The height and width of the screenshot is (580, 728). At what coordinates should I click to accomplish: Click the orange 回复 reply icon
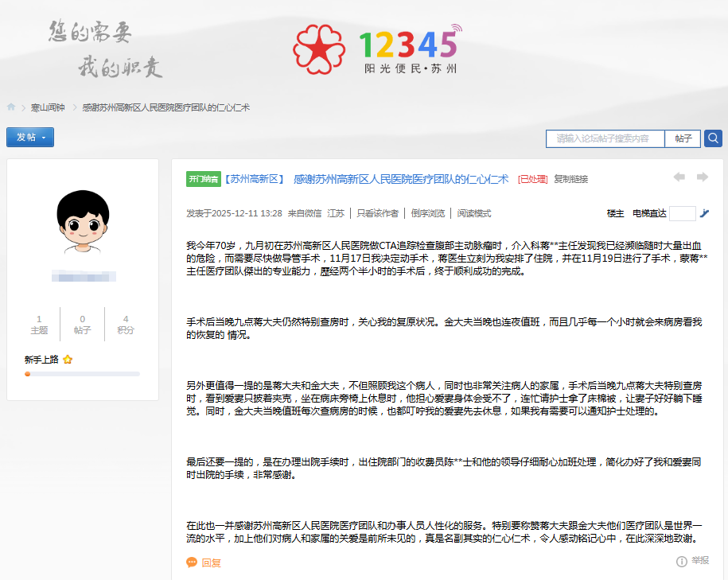click(x=192, y=562)
